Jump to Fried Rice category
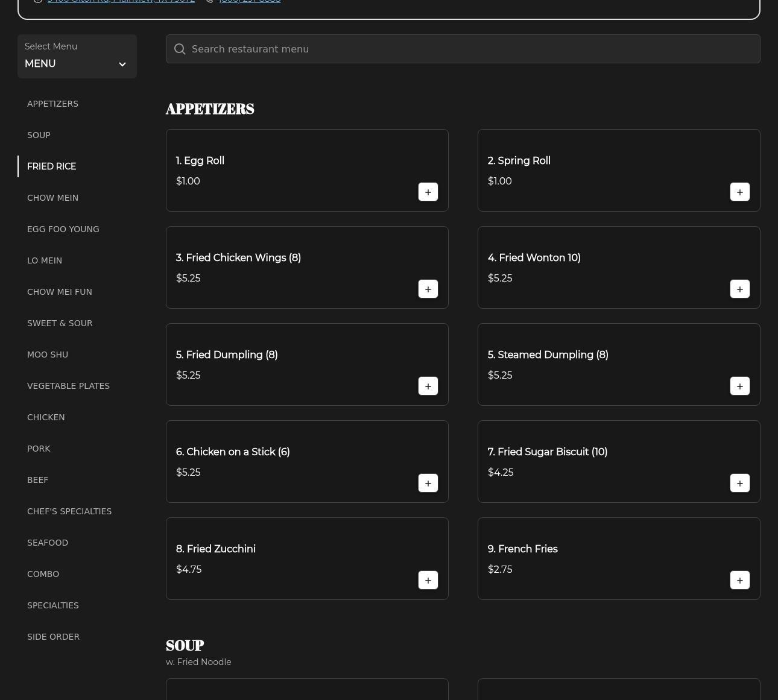This screenshot has width=778, height=700. pyautogui.click(x=51, y=166)
